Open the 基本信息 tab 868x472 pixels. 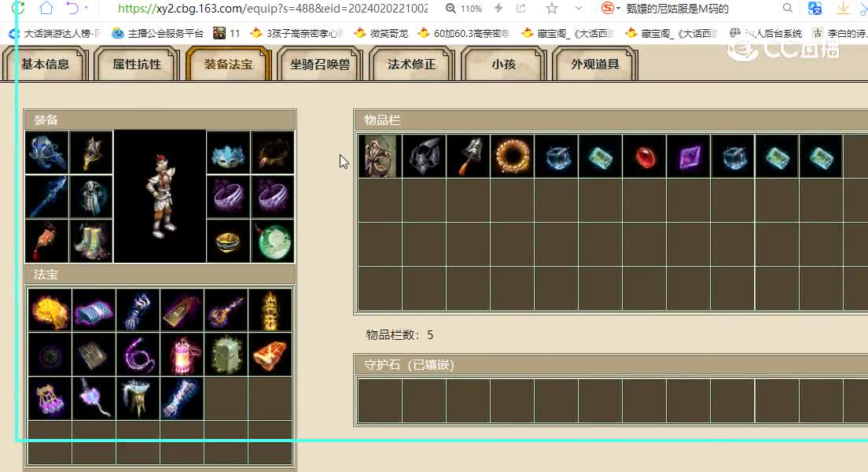tap(46, 65)
